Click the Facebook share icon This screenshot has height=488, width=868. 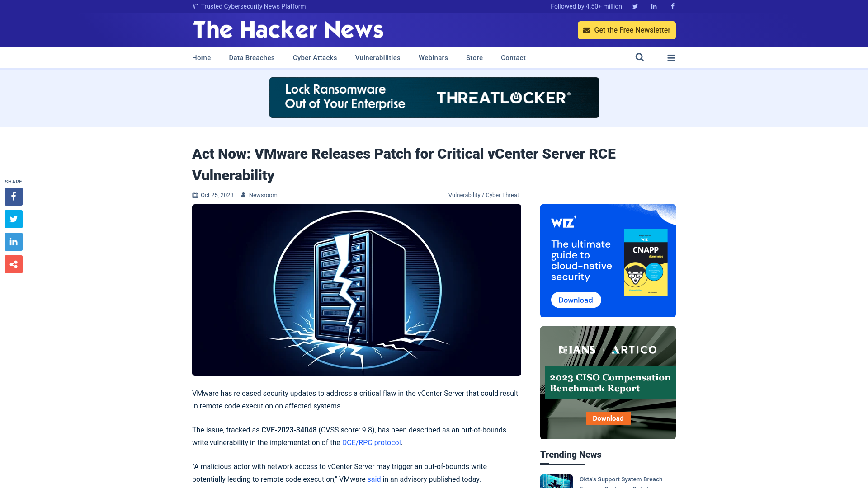13,196
